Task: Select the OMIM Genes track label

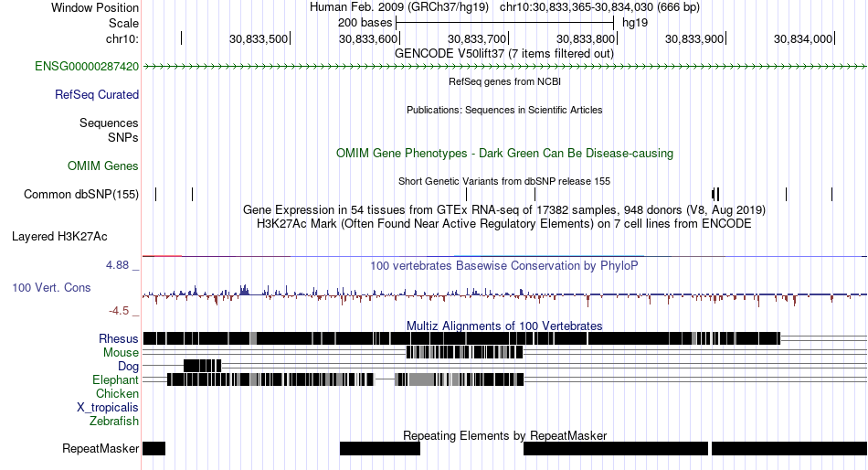Action: click(x=103, y=166)
